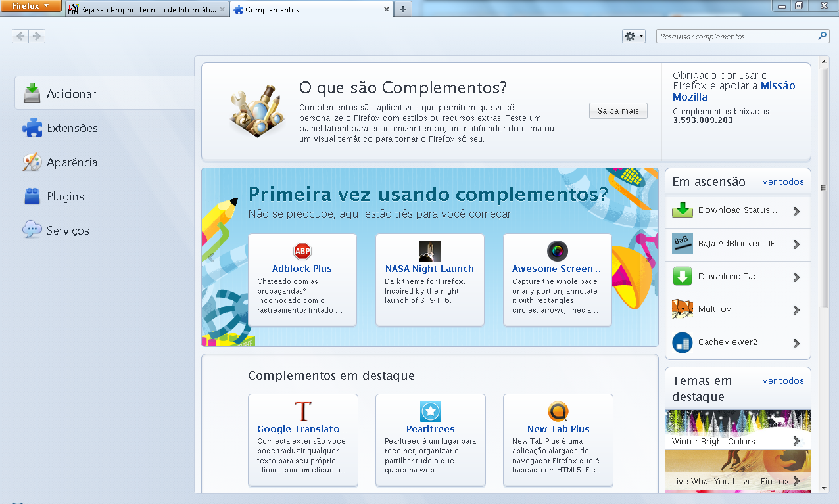The height and width of the screenshot is (504, 839).
Task: Click the toolbox wrench illustration icon
Action: 258,110
